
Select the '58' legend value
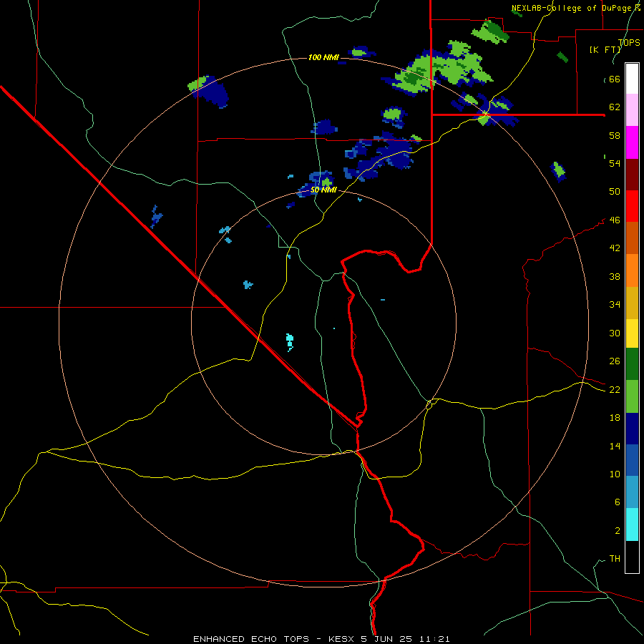click(615, 135)
